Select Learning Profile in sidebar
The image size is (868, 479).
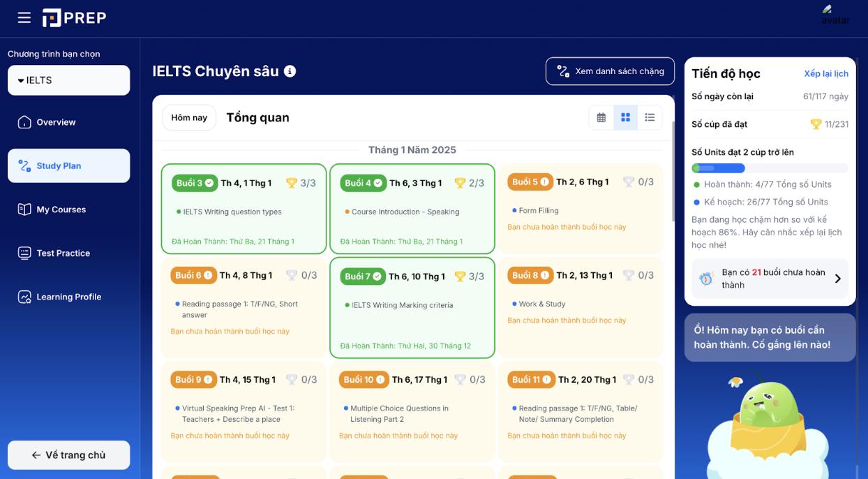(68, 297)
